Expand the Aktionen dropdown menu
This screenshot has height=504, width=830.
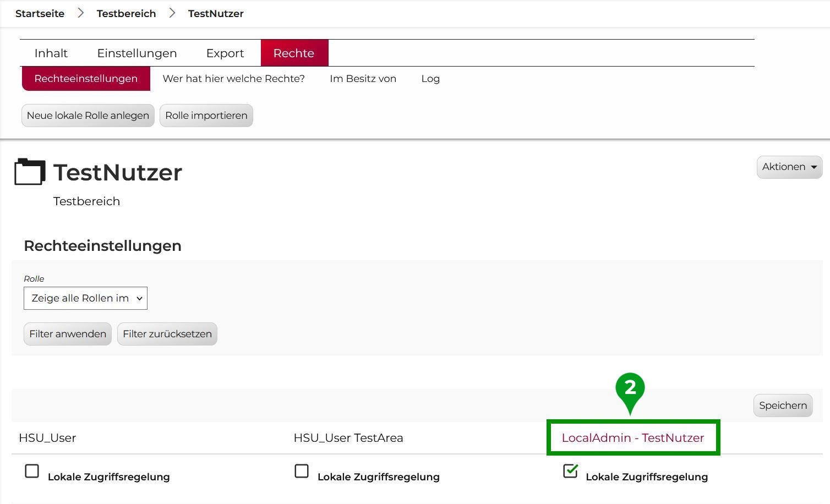point(789,167)
